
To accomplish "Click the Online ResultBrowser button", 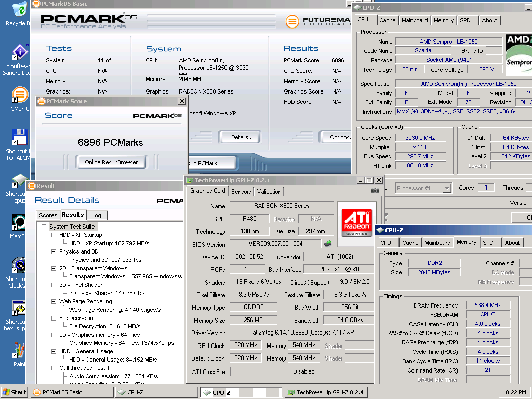I will (111, 162).
